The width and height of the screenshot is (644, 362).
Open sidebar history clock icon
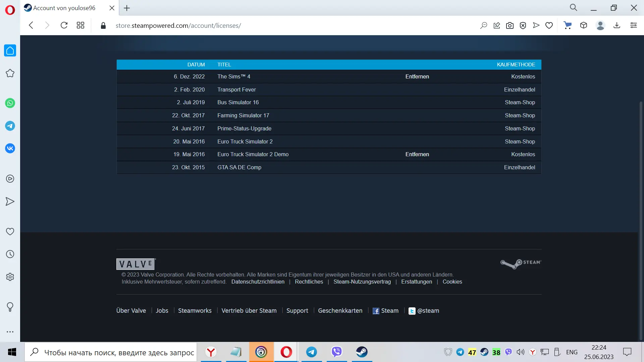point(10,254)
